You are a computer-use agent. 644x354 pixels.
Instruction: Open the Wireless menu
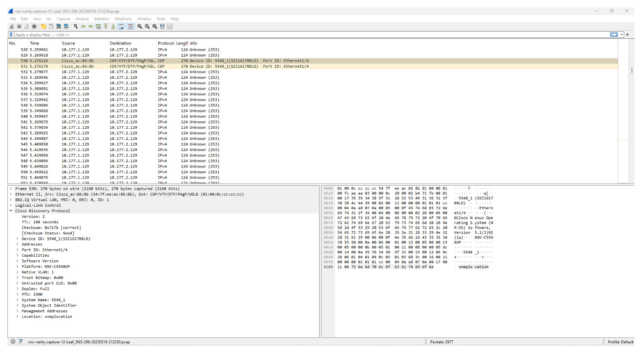click(144, 19)
